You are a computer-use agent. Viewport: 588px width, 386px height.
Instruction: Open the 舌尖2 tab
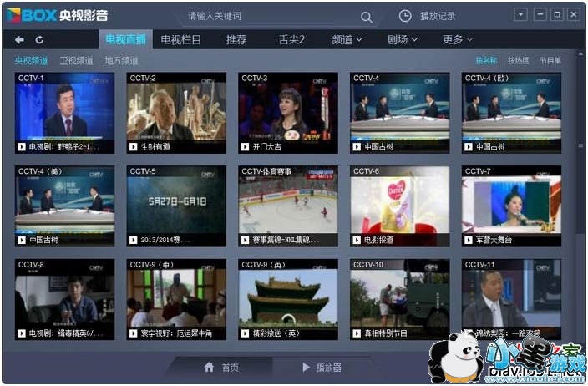coord(291,39)
